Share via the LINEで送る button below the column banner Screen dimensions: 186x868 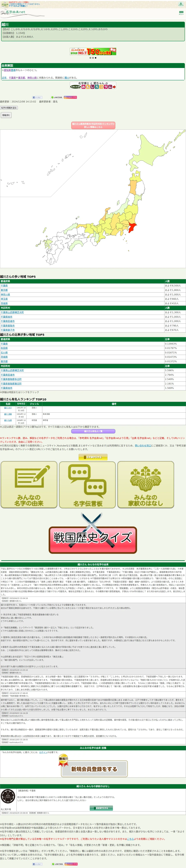click(57, 97)
